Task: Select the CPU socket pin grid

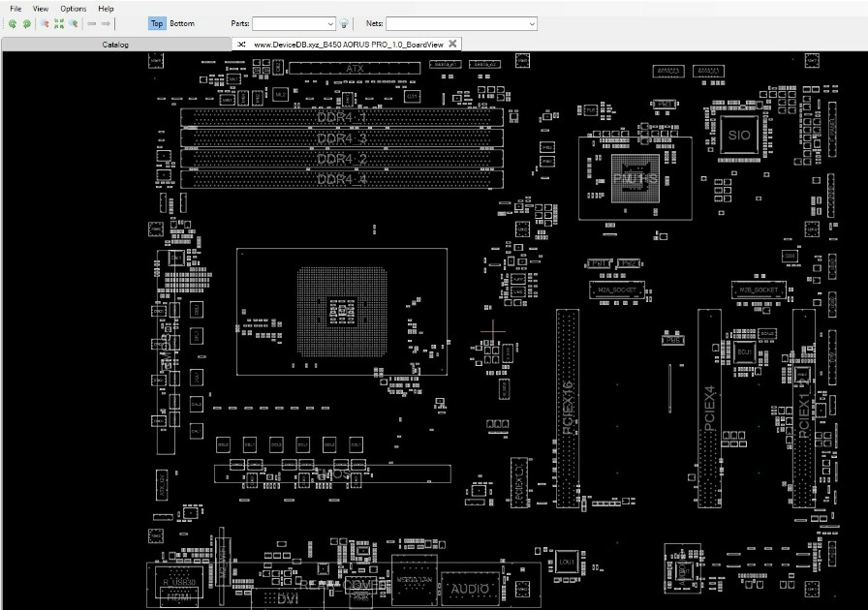Action: 342,312
